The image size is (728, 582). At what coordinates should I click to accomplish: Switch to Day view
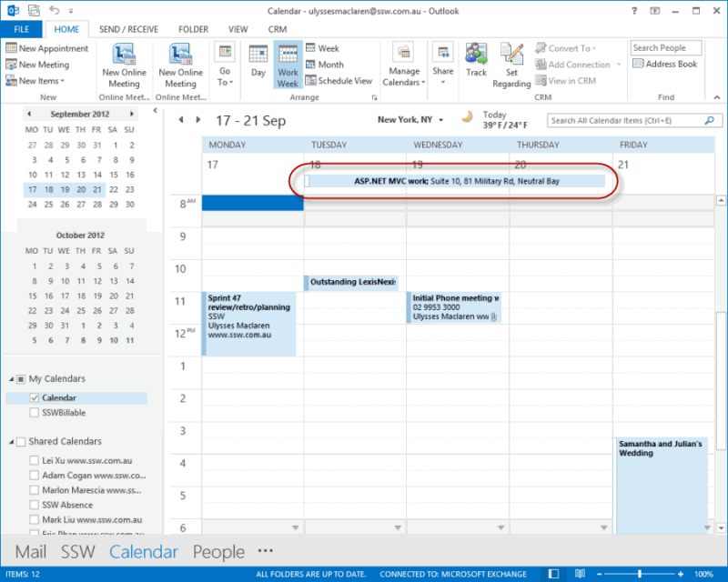[258, 64]
